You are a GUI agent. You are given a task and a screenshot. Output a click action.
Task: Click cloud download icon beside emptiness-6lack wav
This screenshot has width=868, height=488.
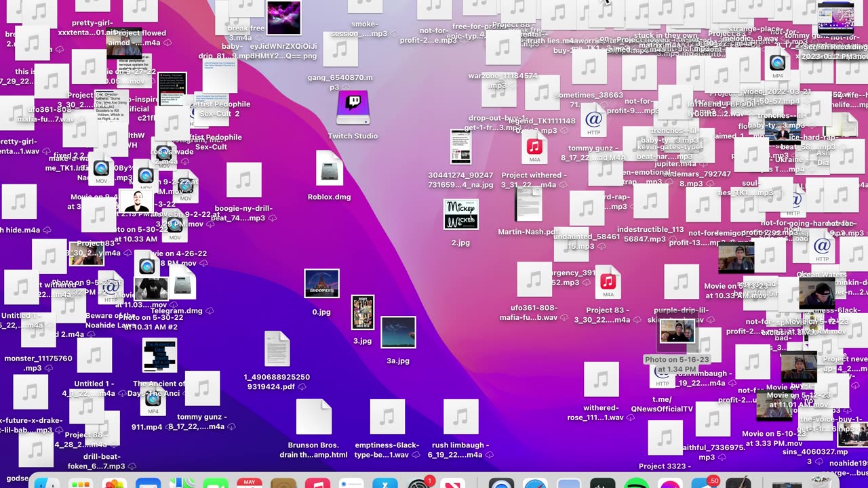[415, 455]
